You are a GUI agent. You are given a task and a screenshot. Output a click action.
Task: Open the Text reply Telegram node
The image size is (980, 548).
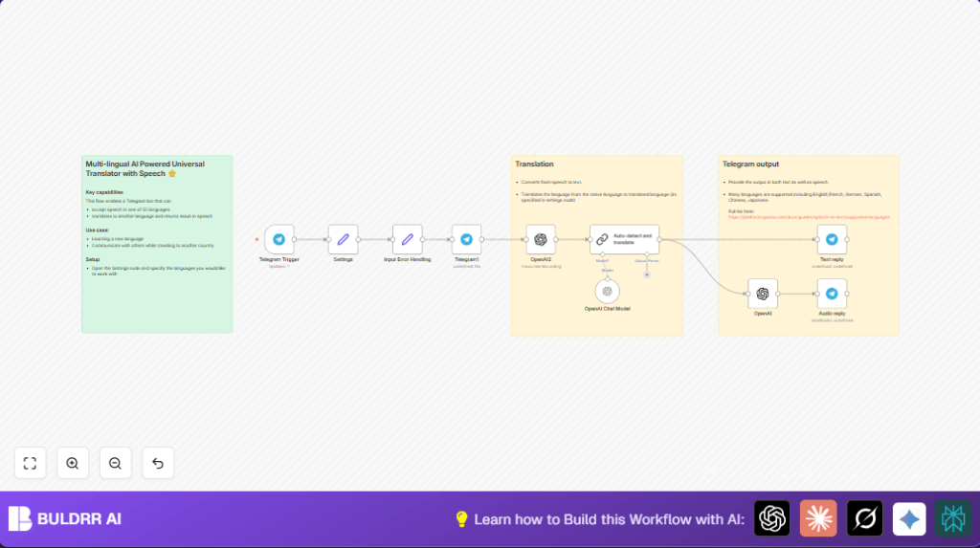(832, 239)
